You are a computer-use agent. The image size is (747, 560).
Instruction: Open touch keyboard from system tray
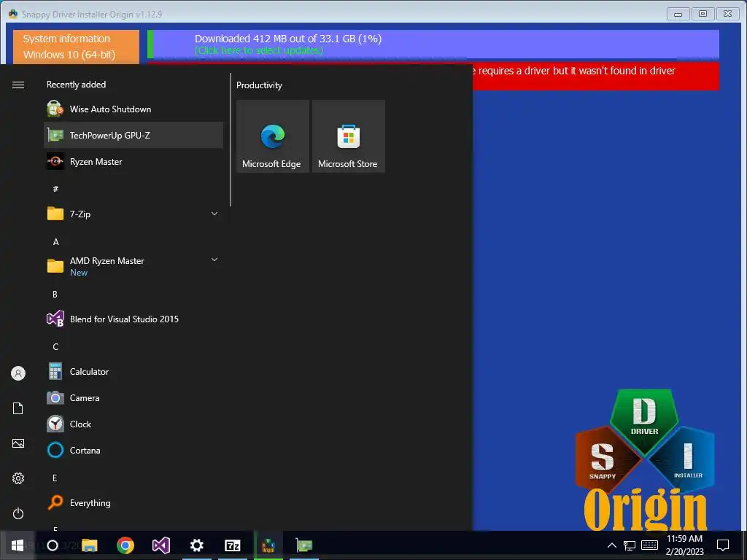(650, 545)
